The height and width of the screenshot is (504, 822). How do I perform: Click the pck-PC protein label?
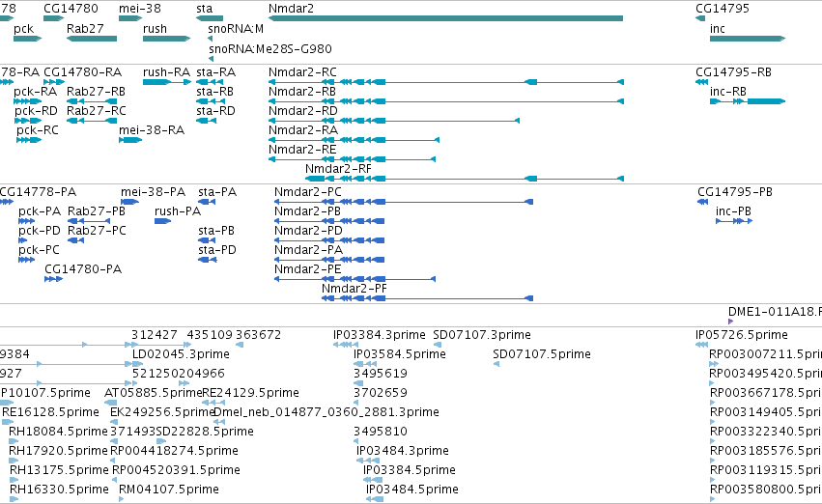click(40, 250)
